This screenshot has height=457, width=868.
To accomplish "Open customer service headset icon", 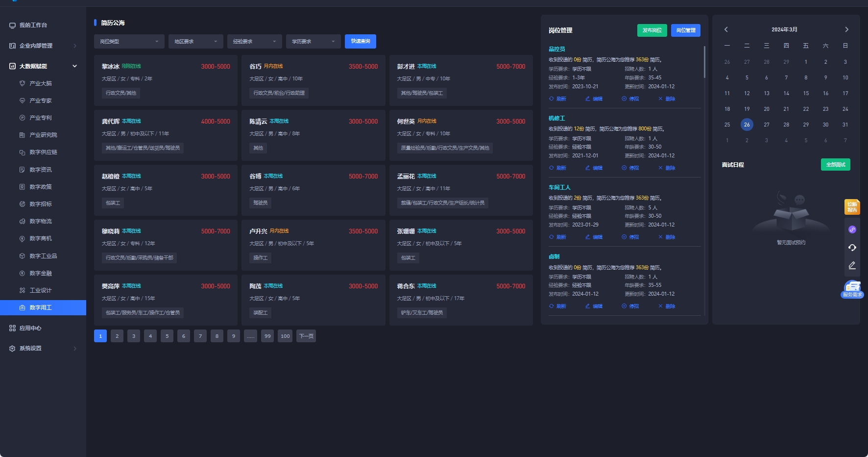I will click(852, 248).
